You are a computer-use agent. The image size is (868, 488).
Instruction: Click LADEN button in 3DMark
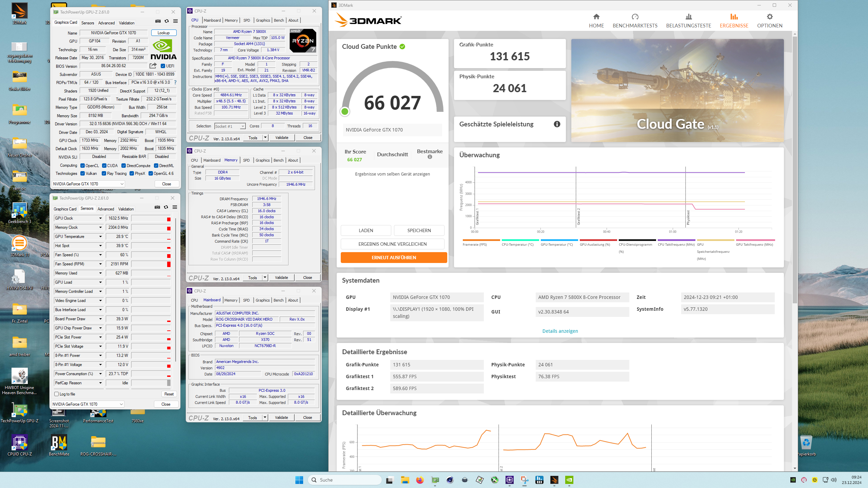tap(366, 230)
